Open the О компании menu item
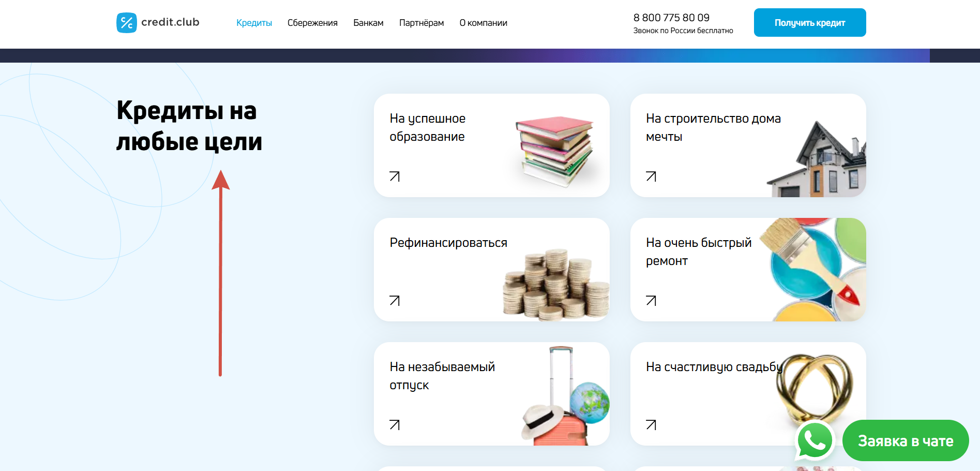 (x=483, y=23)
